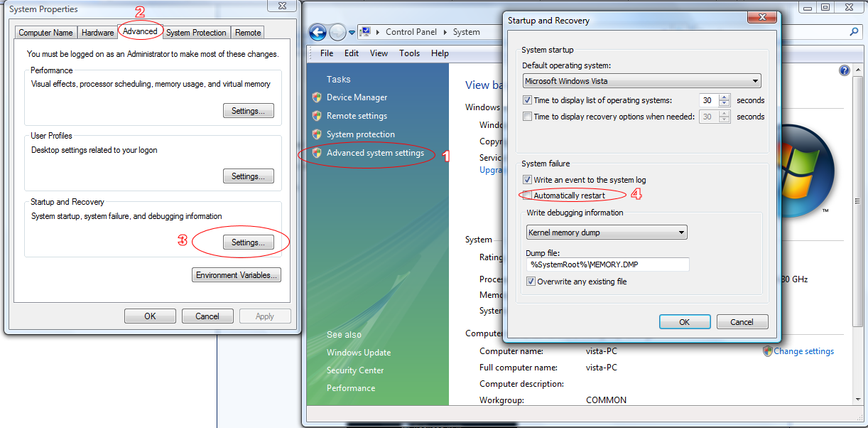
Task: Click the shield icon next to Change settings
Action: click(x=767, y=351)
